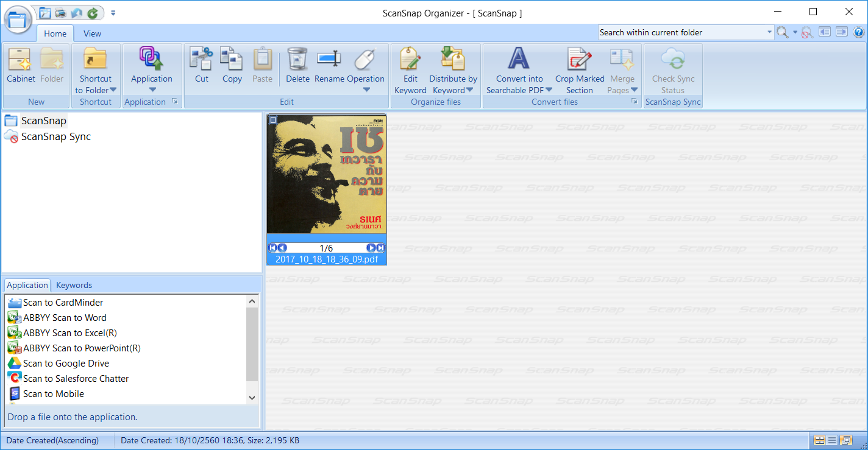This screenshot has width=868, height=450.
Task: Select ScanSnap Sync in the folder tree
Action: (56, 136)
